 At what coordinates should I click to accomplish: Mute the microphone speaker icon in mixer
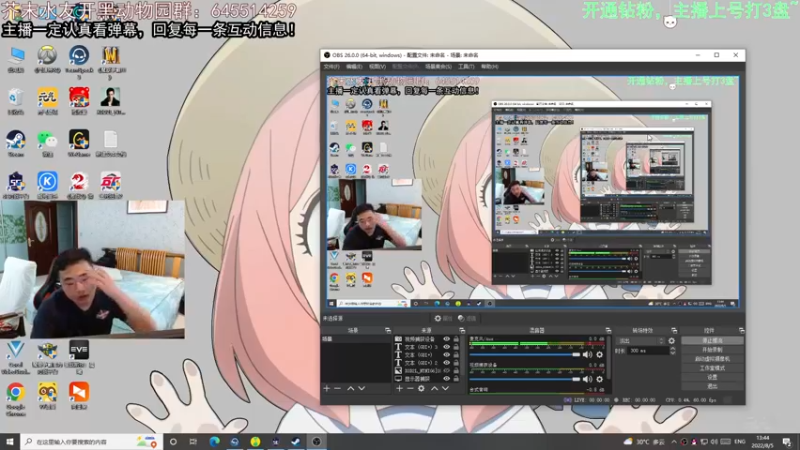click(x=587, y=355)
